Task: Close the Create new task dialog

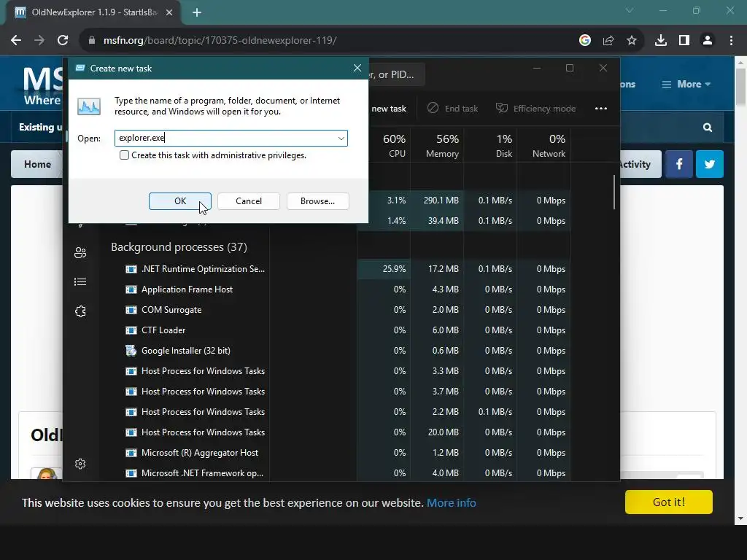Action: (x=357, y=68)
